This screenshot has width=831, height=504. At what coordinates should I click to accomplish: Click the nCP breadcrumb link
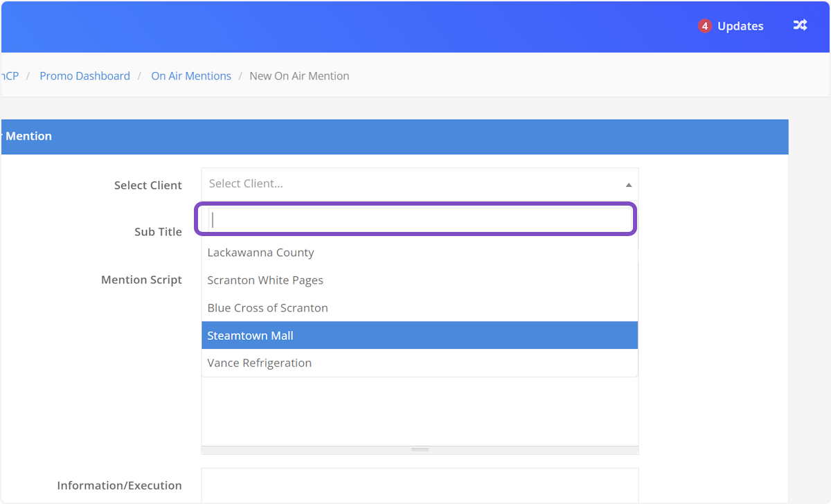[8, 75]
